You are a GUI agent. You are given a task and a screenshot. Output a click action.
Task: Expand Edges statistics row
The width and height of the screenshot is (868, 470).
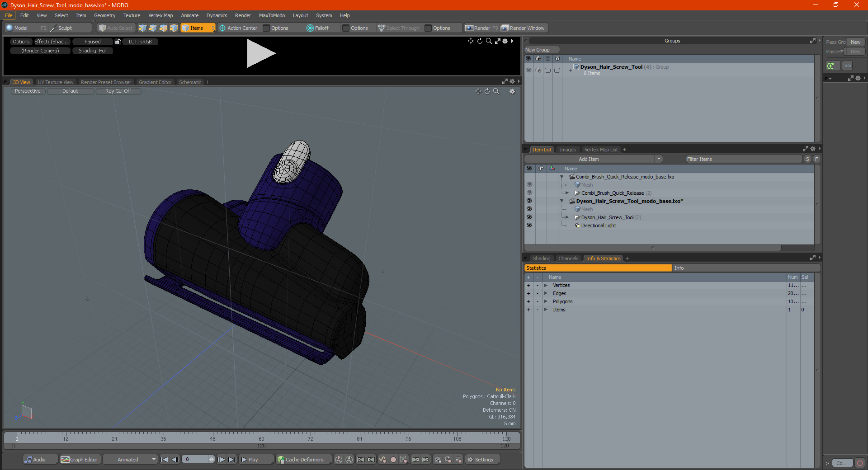tap(546, 293)
